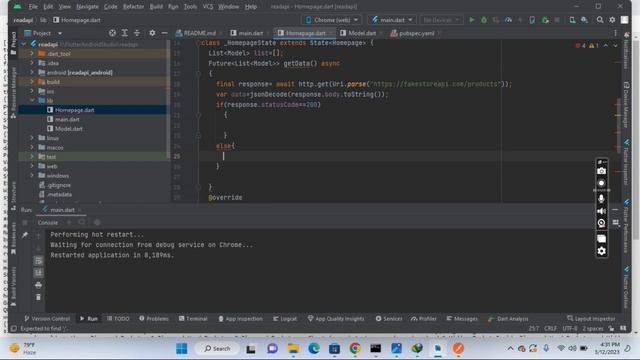Expand the build folder
The image size is (640, 360).
tap(32, 82)
